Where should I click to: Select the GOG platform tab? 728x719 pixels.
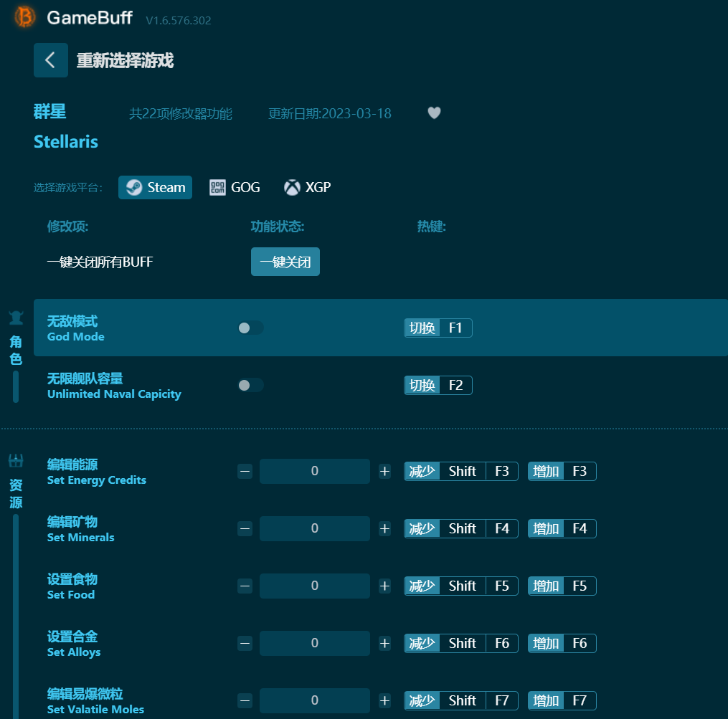tap(235, 188)
